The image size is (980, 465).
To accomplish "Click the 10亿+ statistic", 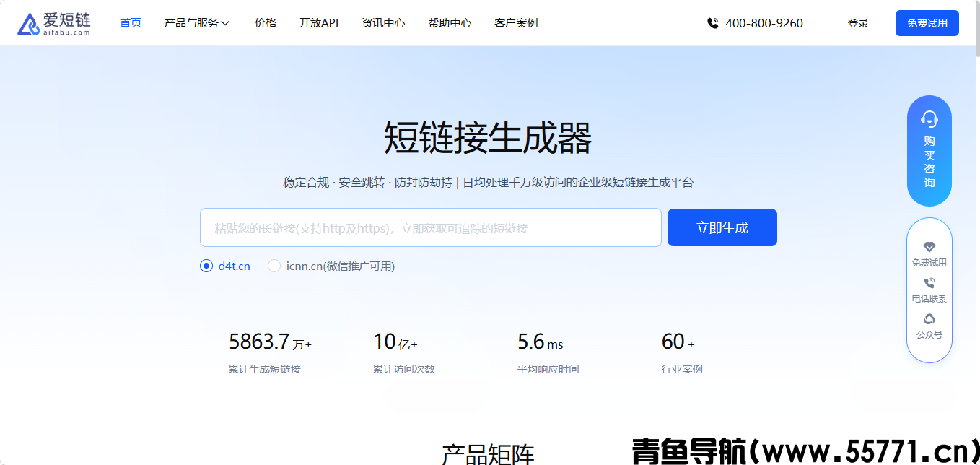I will click(x=395, y=342).
